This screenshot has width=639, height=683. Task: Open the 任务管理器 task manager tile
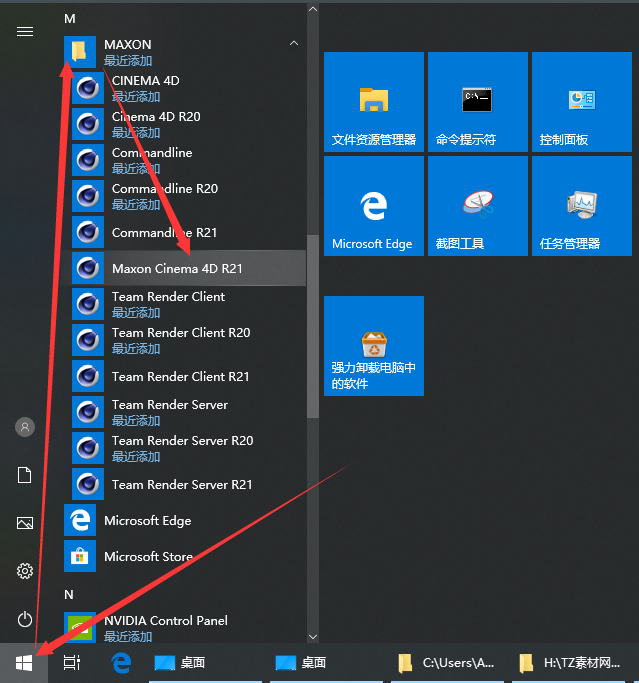click(x=581, y=205)
